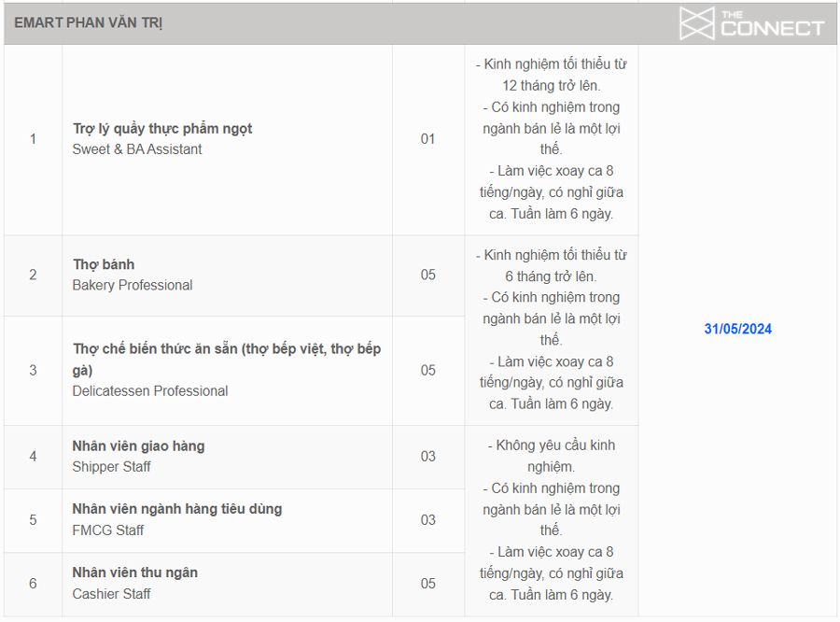The height and width of the screenshot is (622, 840).
Task: Click quantity 05 in Bakery Professional row
Action: pos(427,275)
